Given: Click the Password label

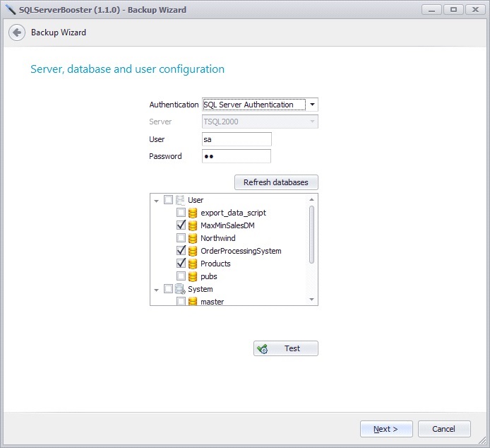Looking at the screenshot, I should pyautogui.click(x=165, y=156).
